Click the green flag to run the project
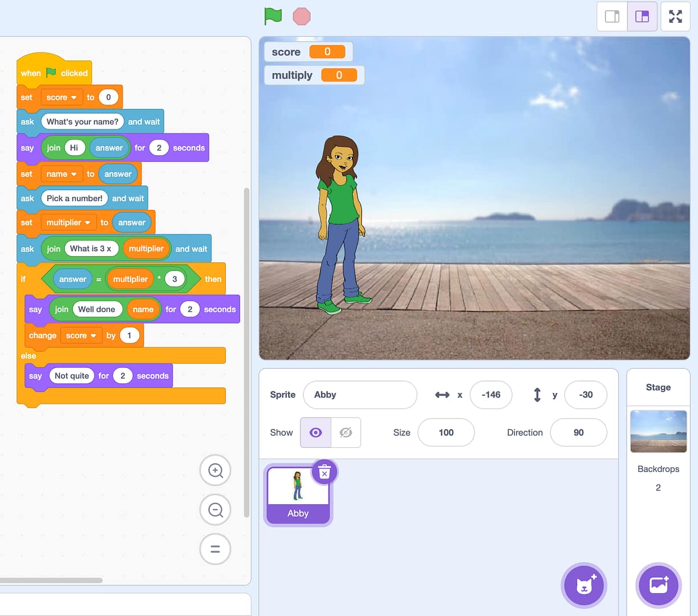The image size is (698, 616). (x=273, y=17)
